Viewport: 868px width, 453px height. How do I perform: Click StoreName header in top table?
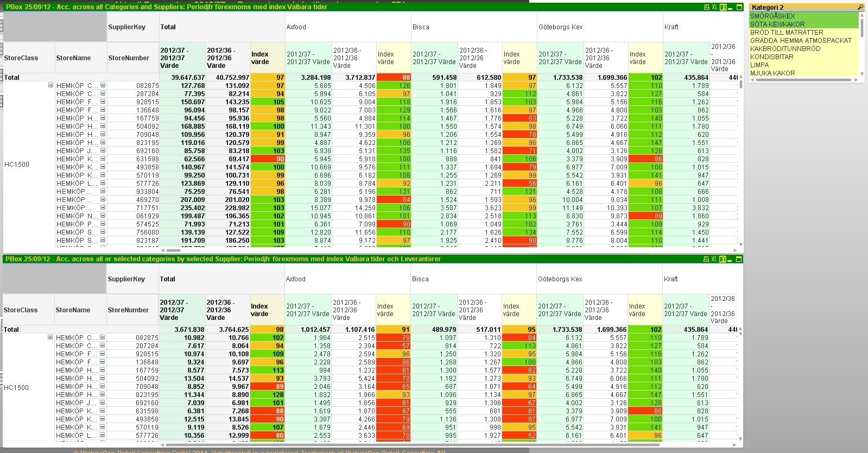pyautogui.click(x=80, y=58)
